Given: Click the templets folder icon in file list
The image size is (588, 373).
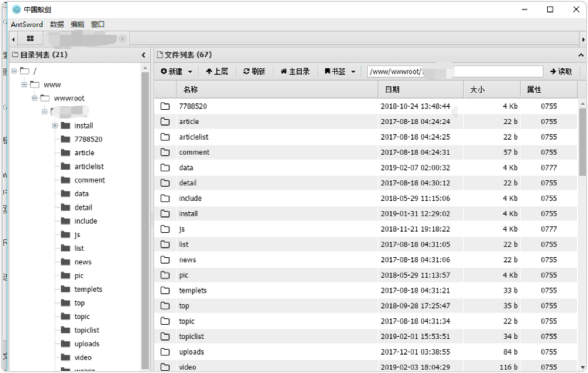Looking at the screenshot, I should (165, 291).
